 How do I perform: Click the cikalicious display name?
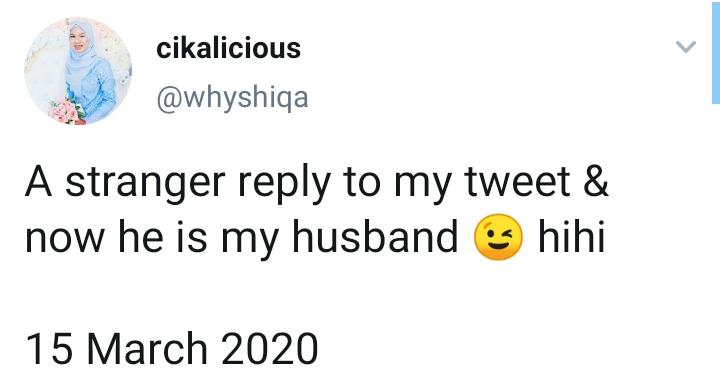[x=228, y=49]
